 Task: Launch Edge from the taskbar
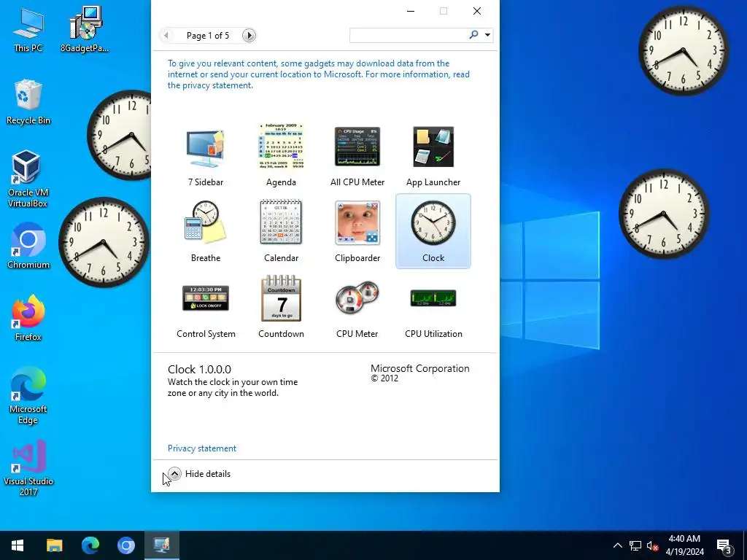tap(90, 545)
